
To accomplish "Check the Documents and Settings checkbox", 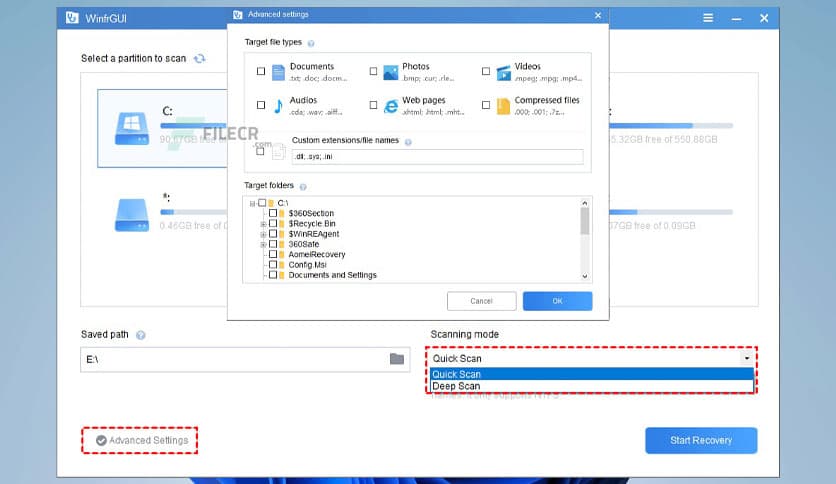I will click(x=273, y=275).
